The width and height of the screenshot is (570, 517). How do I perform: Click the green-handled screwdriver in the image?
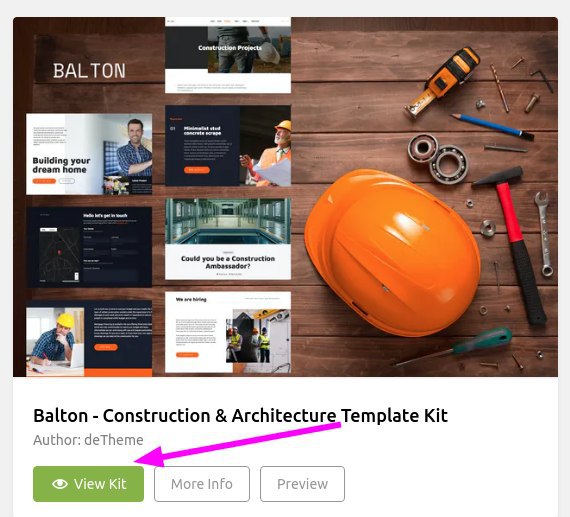[454, 347]
